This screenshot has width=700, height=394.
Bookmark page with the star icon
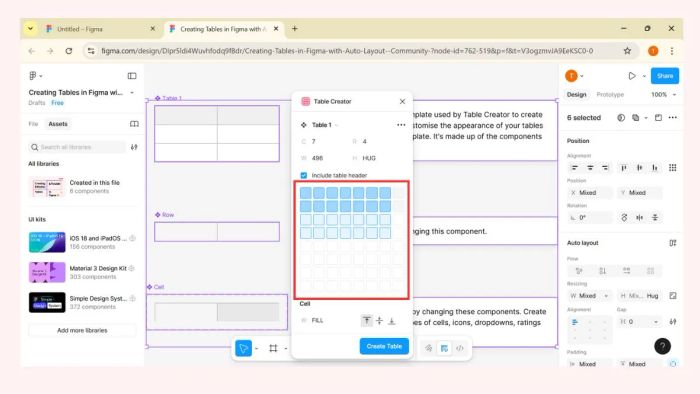(627, 51)
